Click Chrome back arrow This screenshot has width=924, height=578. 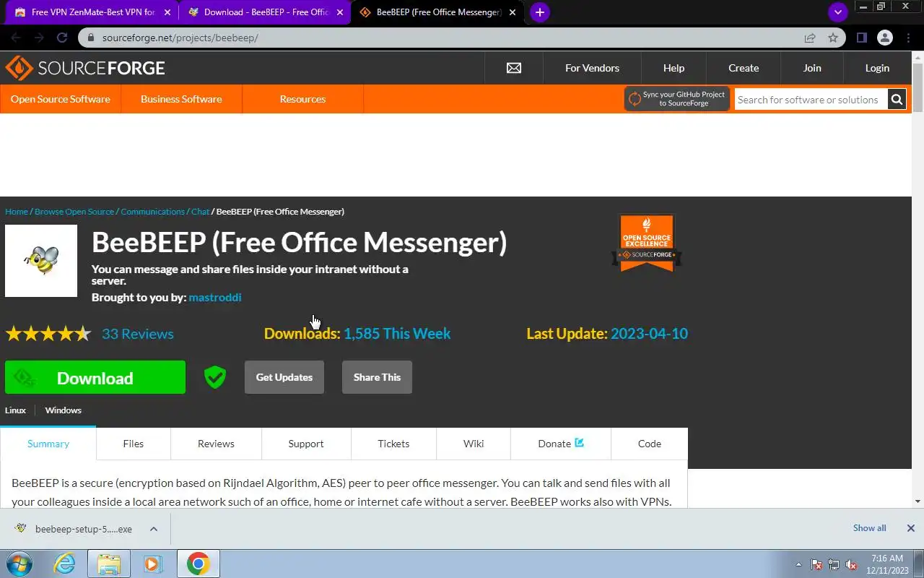pos(16,38)
